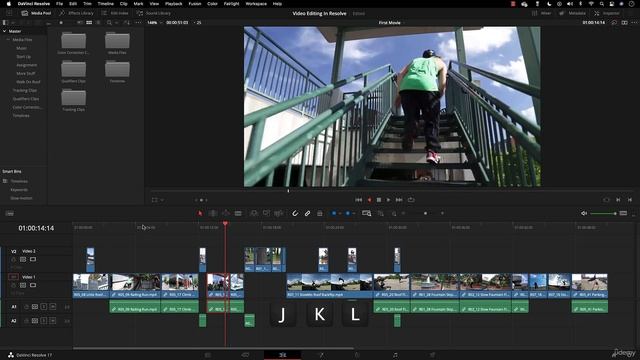The image size is (640, 360).
Task: Open the marker color dropdown
Action: (353, 213)
